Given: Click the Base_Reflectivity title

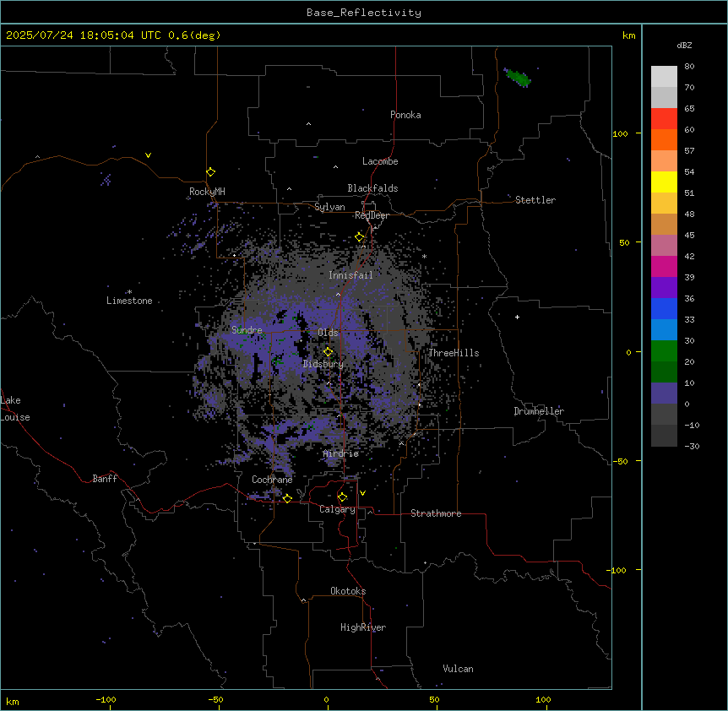Looking at the screenshot, I should click(364, 13).
